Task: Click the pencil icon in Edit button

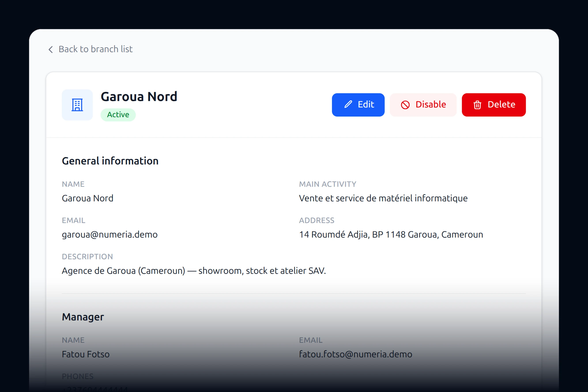Action: pyautogui.click(x=348, y=104)
